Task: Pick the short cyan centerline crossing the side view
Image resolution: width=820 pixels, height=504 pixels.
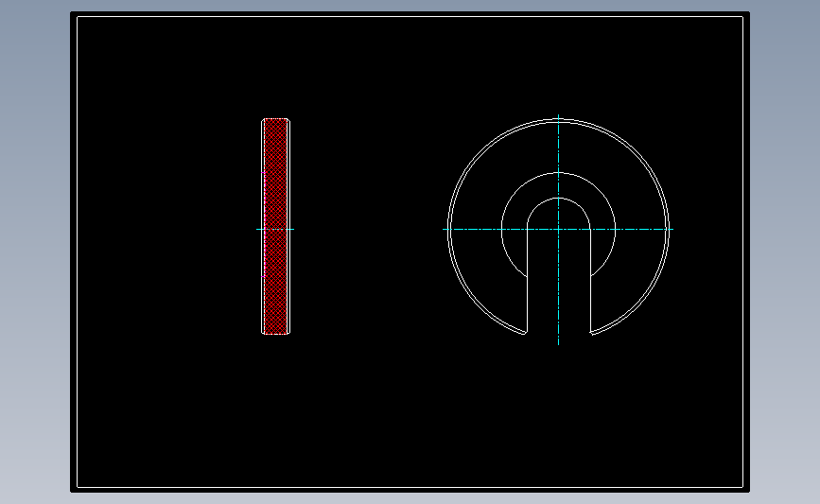Action: (x=275, y=229)
